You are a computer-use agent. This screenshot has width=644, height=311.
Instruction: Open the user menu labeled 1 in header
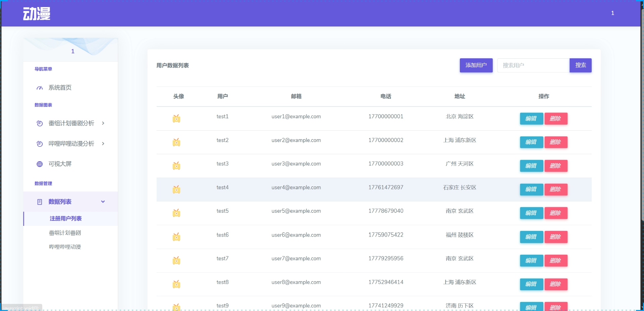612,13
